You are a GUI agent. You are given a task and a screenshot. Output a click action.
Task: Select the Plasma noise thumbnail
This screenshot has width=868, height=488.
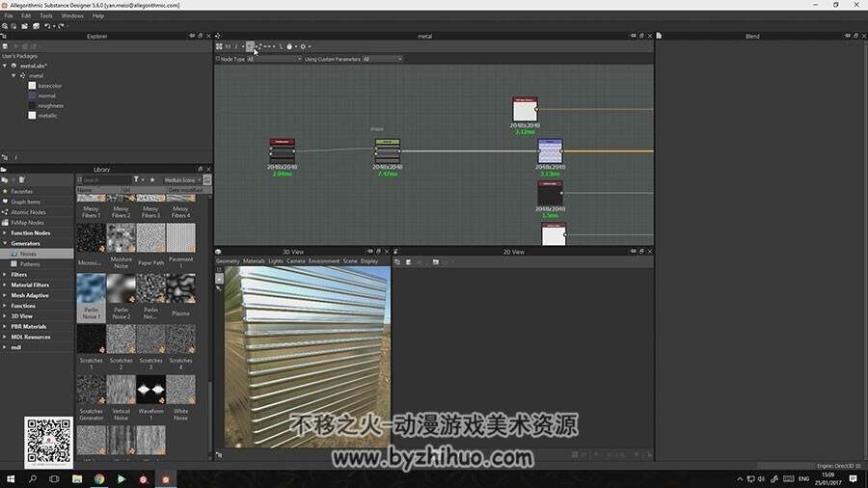click(x=181, y=288)
